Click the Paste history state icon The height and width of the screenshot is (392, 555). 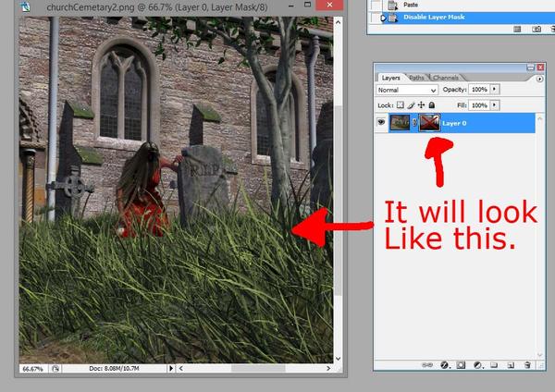tap(392, 5)
